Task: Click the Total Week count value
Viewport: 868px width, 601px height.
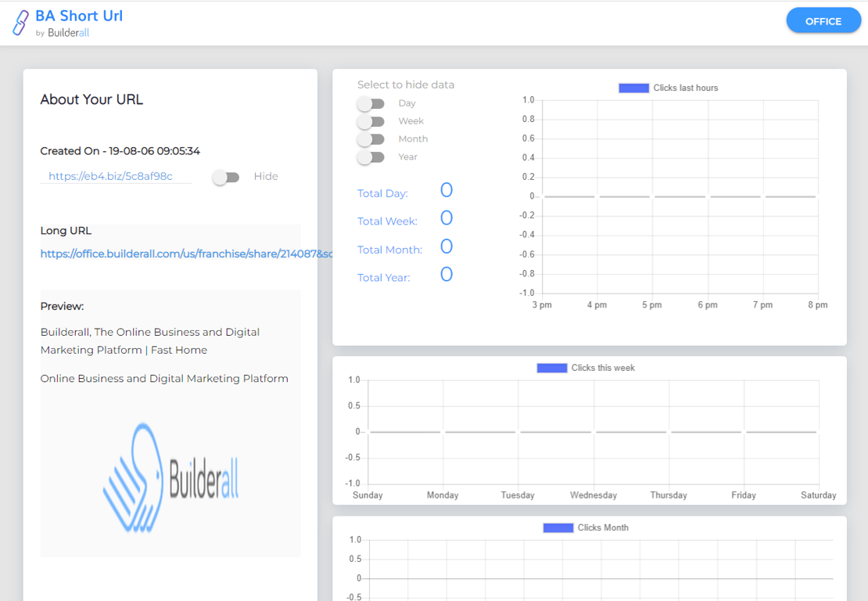Action: [x=447, y=218]
